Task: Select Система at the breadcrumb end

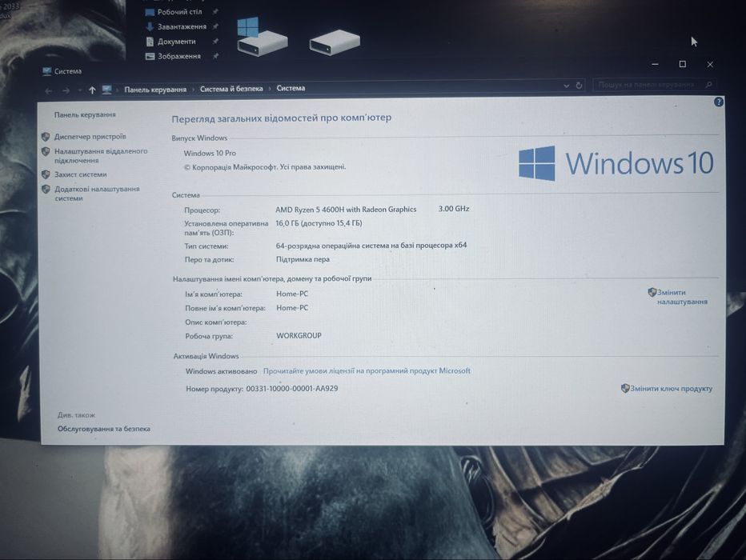Action: pyautogui.click(x=291, y=89)
